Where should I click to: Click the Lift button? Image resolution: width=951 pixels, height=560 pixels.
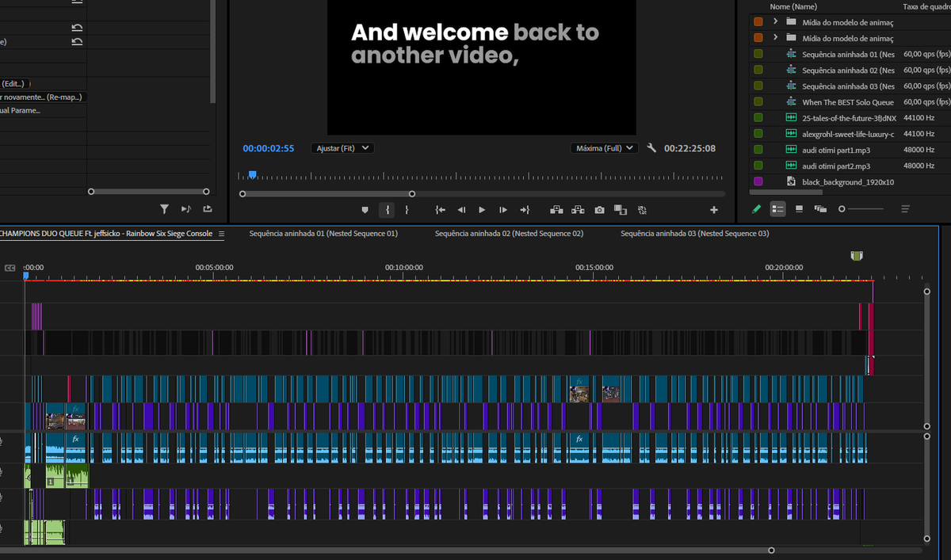(556, 210)
